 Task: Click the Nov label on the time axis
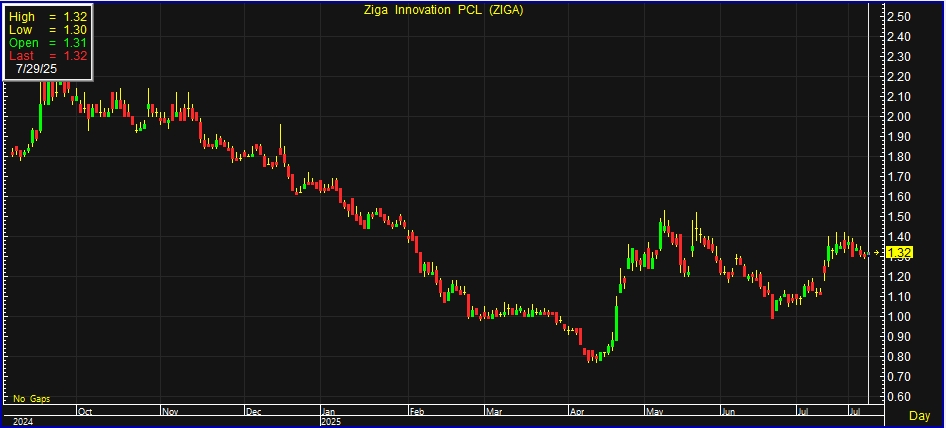(x=170, y=412)
